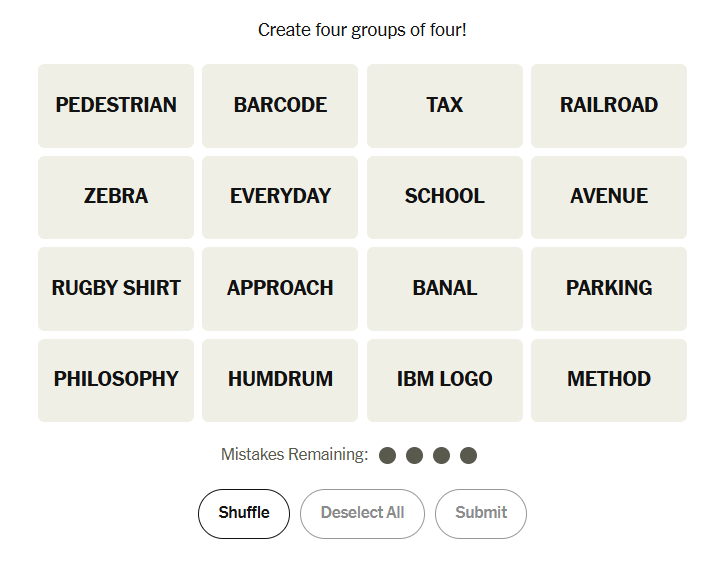Pick the RUGBY SHIRT tile
This screenshot has width=722, height=568.
click(116, 288)
